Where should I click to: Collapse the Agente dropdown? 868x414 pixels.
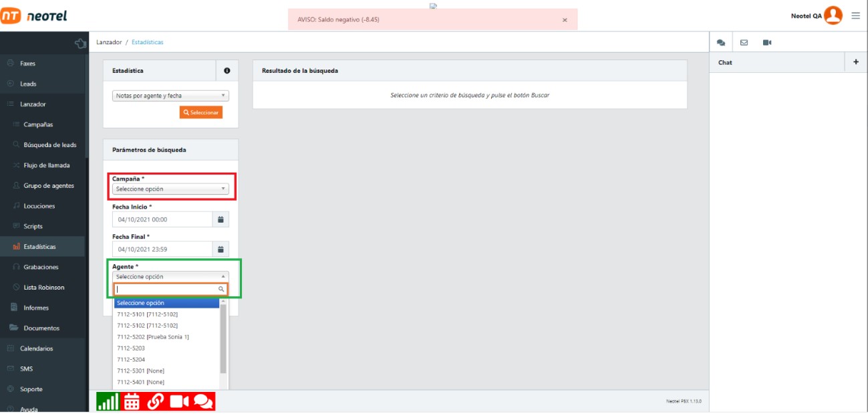click(x=170, y=276)
